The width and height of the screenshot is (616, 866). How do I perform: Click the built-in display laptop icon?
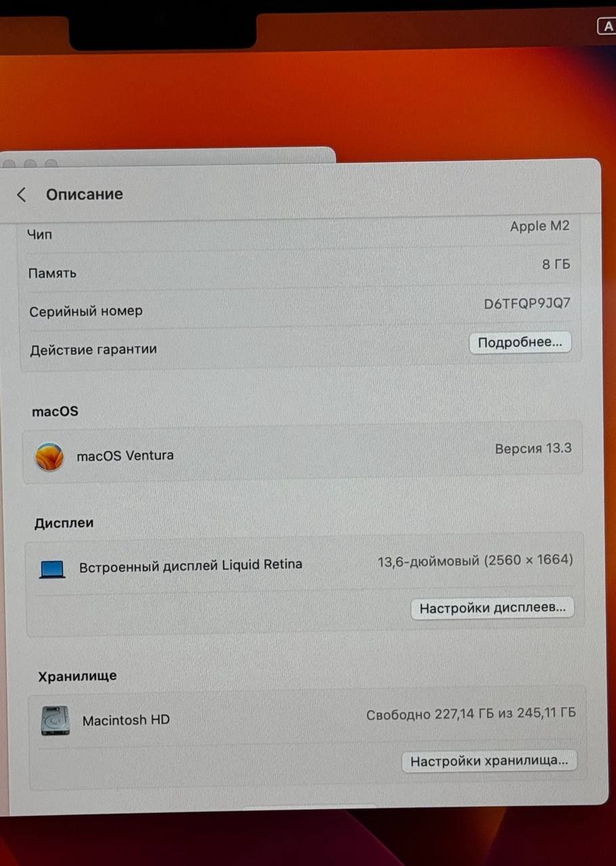[x=52, y=570]
